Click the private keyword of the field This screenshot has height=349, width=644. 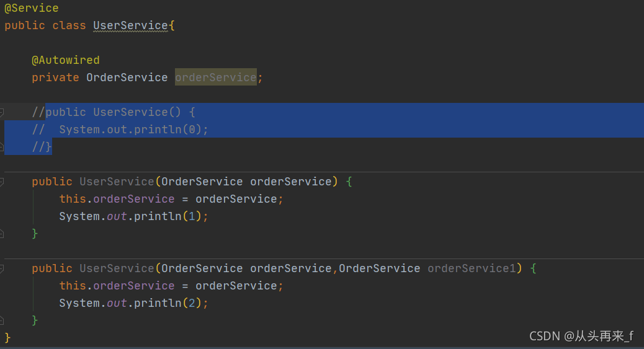(55, 77)
